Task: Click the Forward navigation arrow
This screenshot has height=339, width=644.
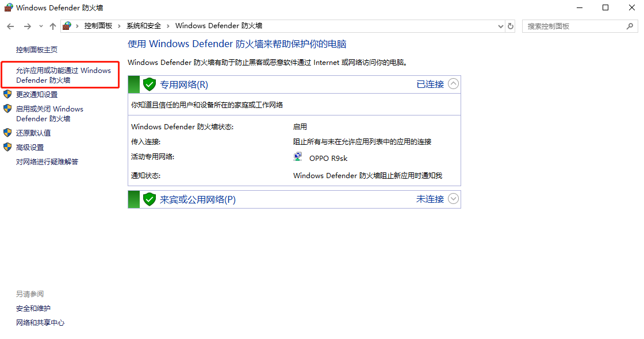Action: pyautogui.click(x=28, y=26)
